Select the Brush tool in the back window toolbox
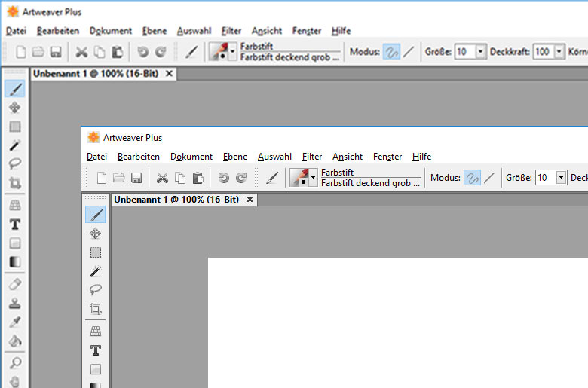Viewport: 588px width, 388px height. [x=15, y=89]
